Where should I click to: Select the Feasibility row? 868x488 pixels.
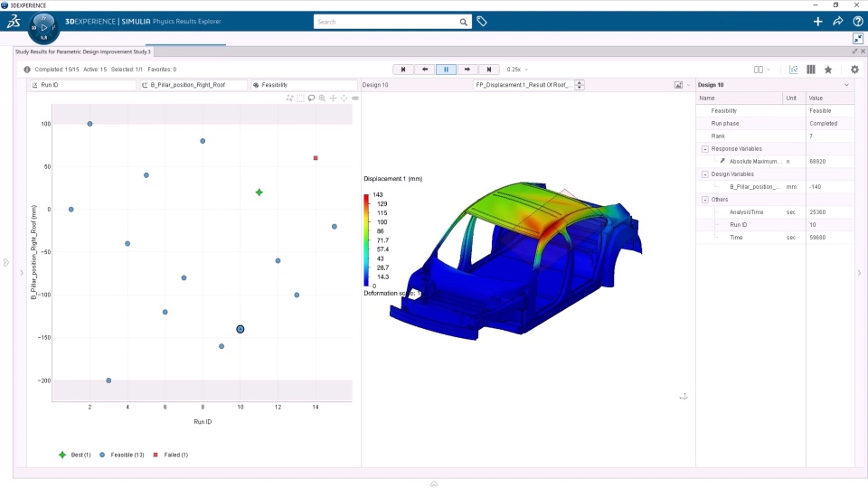tap(775, 110)
